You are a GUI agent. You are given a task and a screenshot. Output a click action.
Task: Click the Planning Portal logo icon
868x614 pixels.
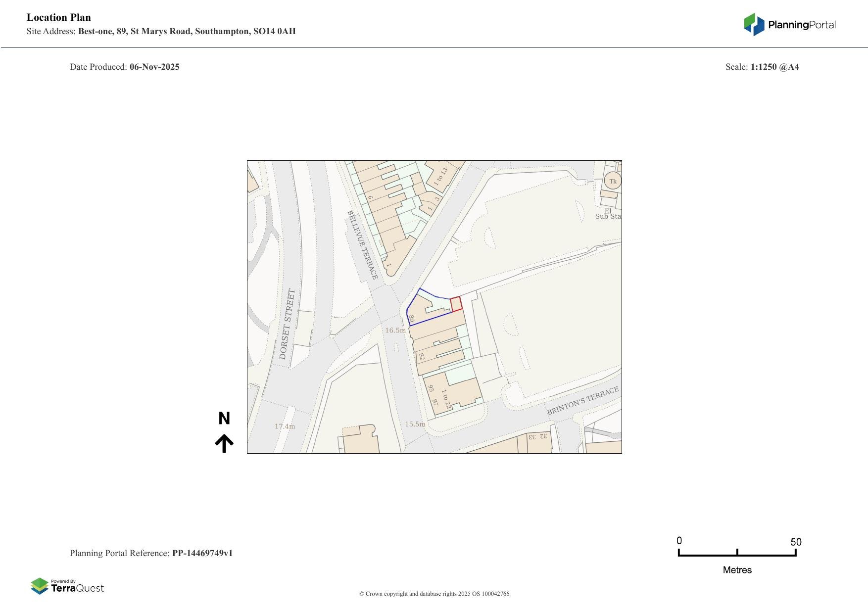click(754, 24)
